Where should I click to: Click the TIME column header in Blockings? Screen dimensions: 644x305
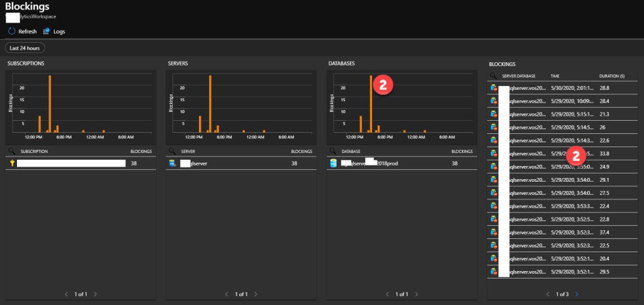tap(559, 76)
